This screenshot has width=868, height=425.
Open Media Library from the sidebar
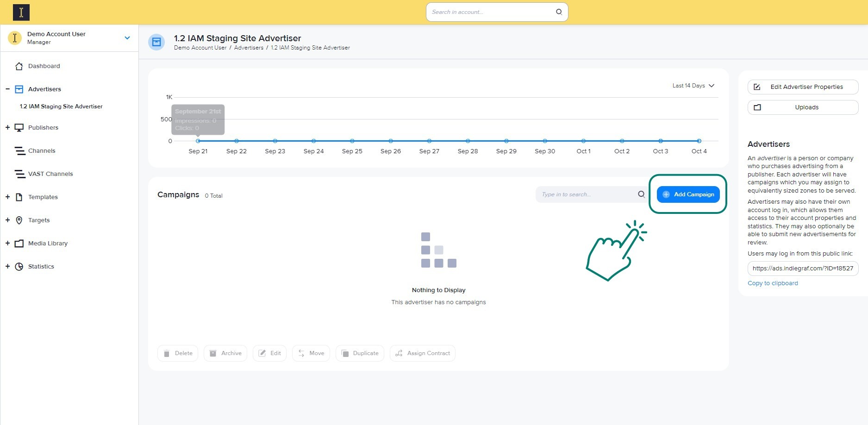click(x=48, y=244)
